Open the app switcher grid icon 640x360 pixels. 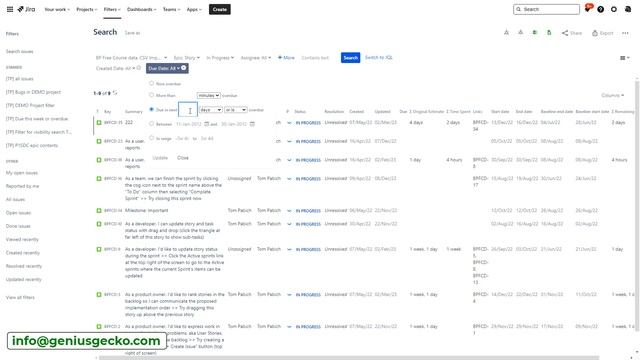tap(10, 9)
